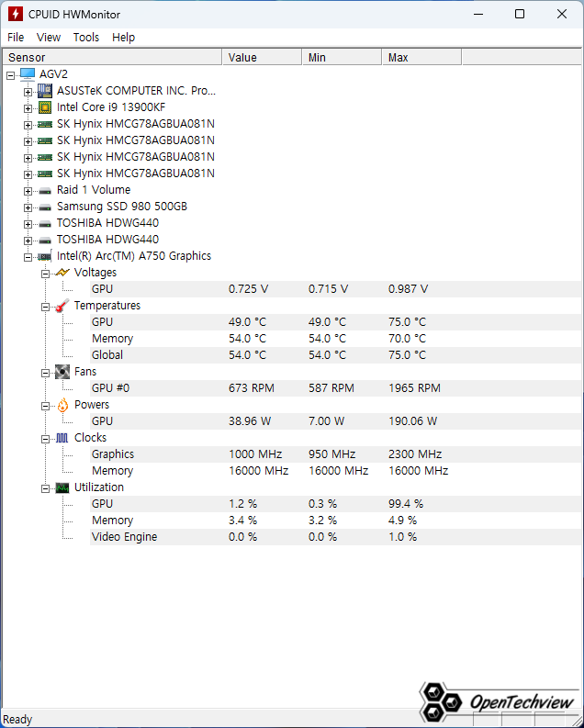Collapse the Clocks section

[x=45, y=439]
